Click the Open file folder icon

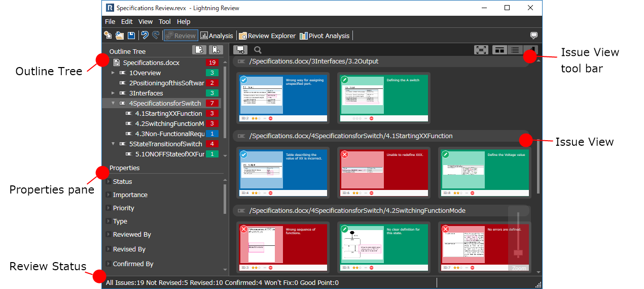(120, 36)
